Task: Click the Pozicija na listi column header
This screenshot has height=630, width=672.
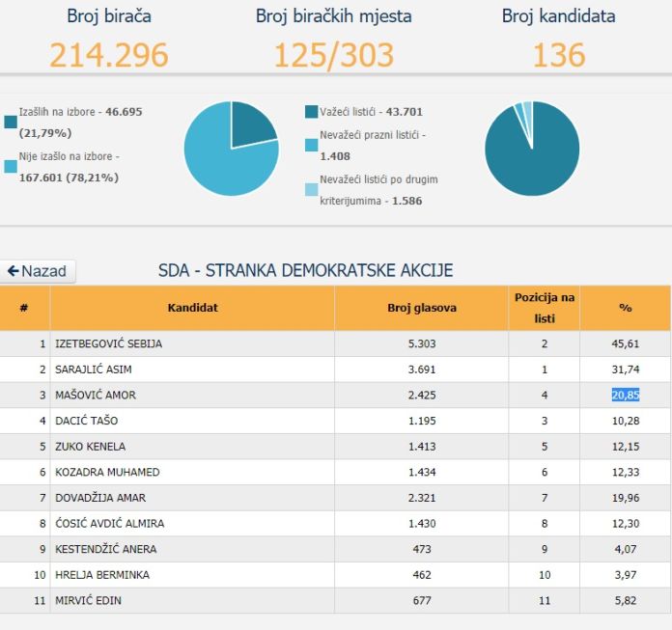Action: [544, 308]
